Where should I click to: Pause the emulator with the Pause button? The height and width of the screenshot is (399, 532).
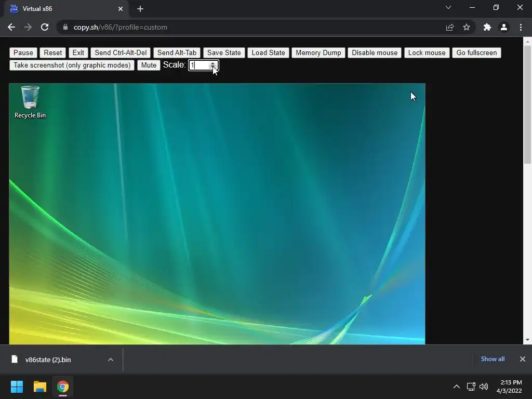(23, 52)
